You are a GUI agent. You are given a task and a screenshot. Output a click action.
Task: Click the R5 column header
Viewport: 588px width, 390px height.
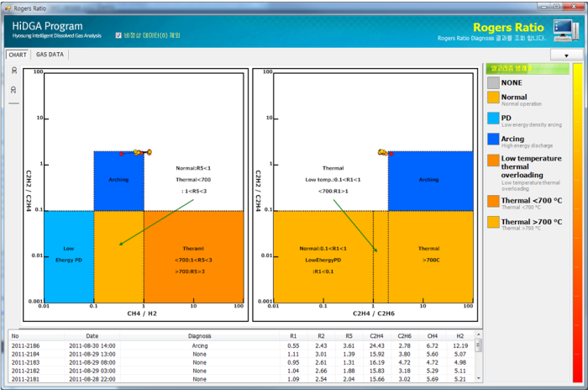(349, 336)
